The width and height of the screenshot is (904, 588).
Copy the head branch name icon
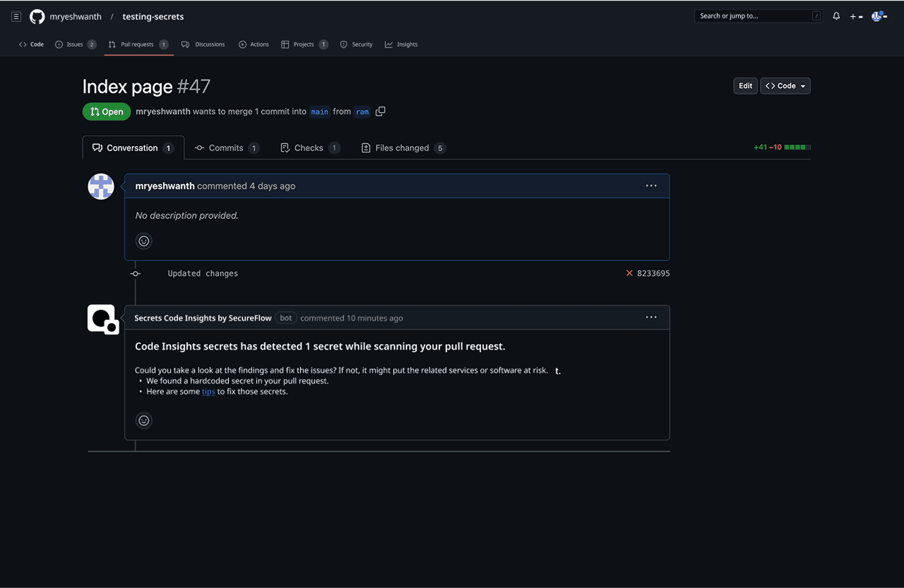coord(381,111)
